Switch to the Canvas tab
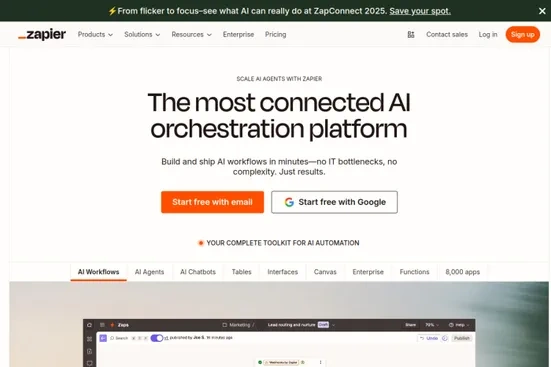551x367 pixels. pyautogui.click(x=325, y=272)
